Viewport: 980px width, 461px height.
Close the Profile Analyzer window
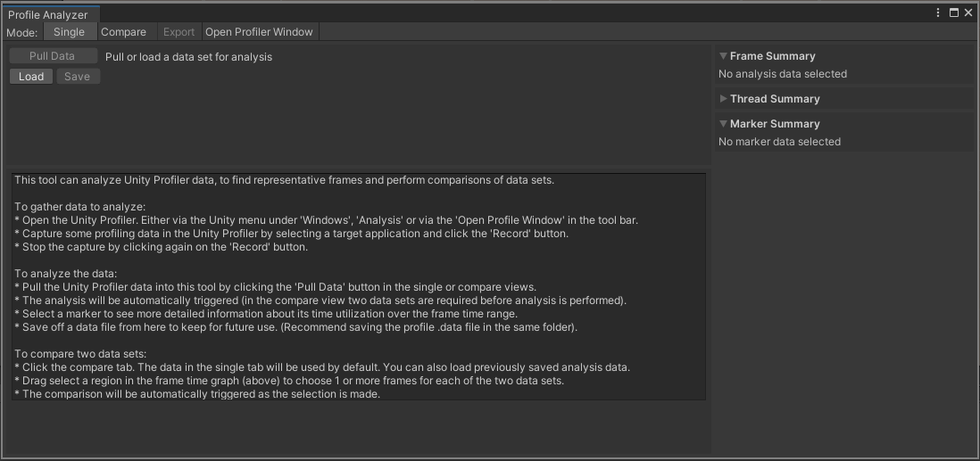tap(968, 13)
